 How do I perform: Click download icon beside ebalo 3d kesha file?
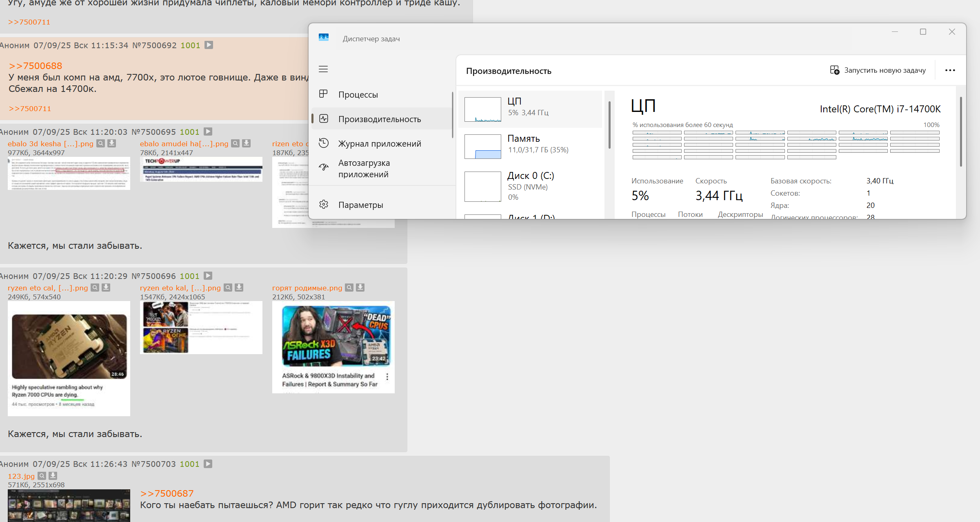(x=111, y=143)
